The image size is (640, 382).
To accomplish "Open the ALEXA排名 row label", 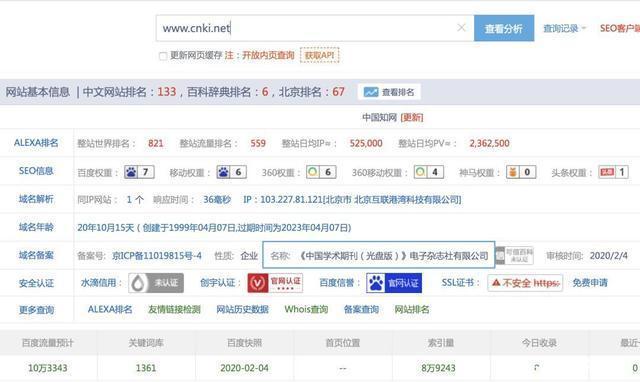I will coord(36,143).
